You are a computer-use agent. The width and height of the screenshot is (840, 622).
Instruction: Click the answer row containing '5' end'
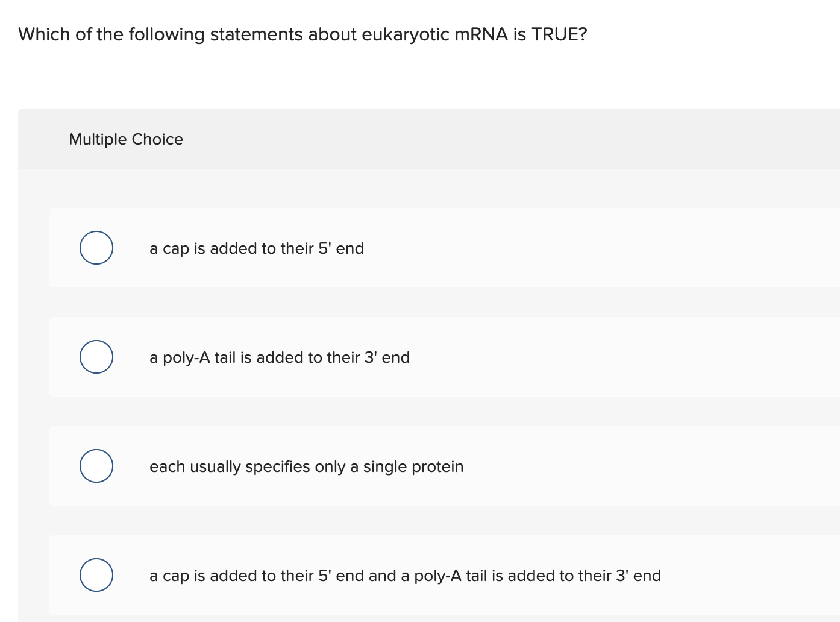click(362, 248)
